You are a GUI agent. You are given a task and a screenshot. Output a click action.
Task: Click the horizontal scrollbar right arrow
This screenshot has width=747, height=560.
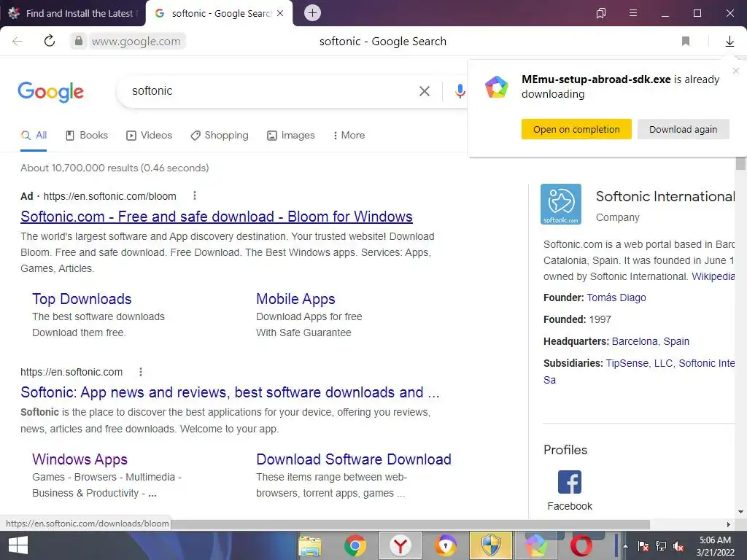(x=729, y=524)
